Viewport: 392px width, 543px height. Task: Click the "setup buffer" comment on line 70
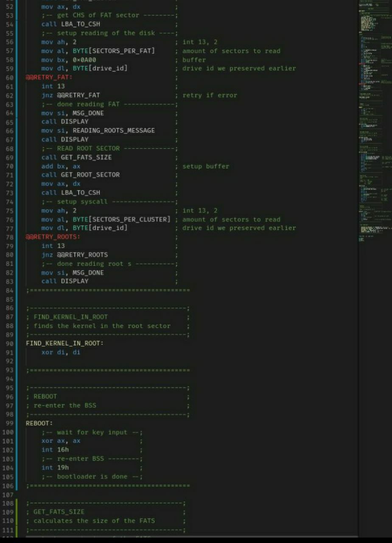[206, 166]
